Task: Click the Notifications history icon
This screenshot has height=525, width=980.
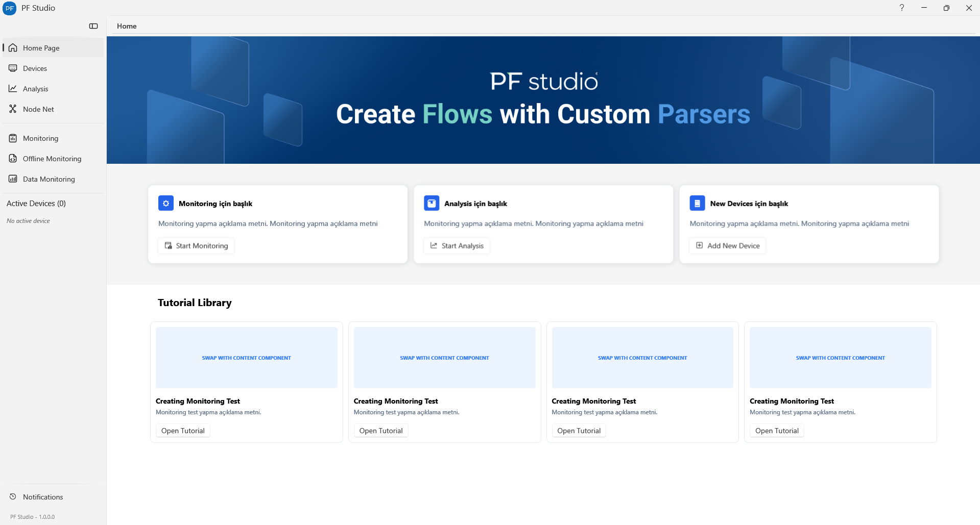Action: point(13,496)
